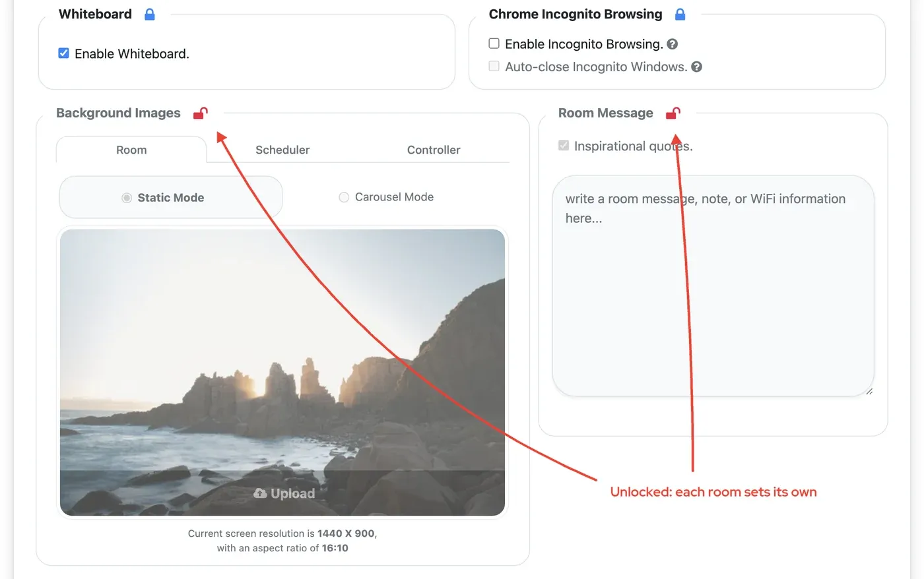Check Enable Incognito Browsing checkbox
Screen dimensions: 924x579
(494, 44)
